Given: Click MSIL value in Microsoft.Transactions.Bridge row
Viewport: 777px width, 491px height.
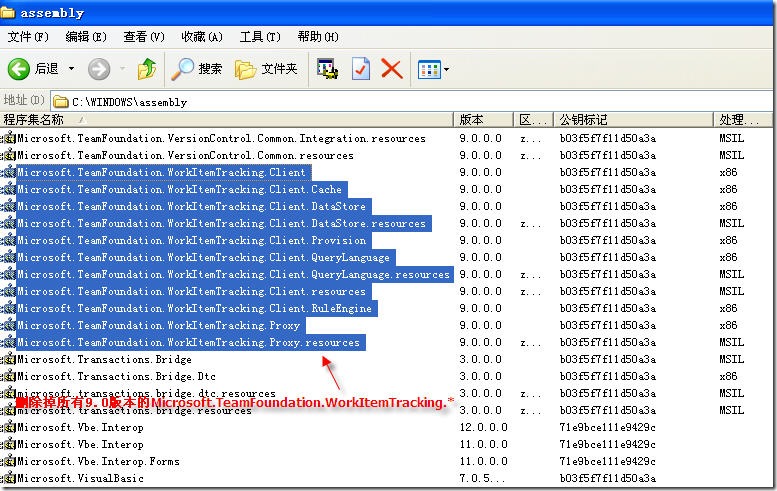Looking at the screenshot, I should (x=731, y=359).
